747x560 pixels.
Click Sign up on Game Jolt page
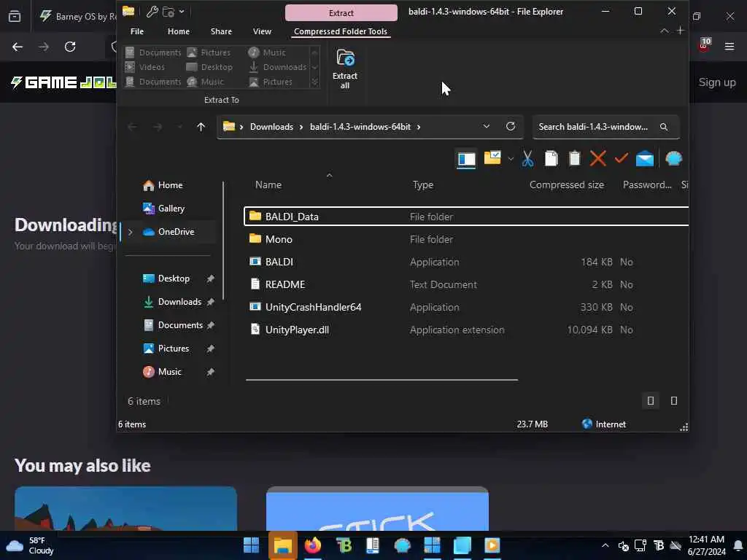717,82
